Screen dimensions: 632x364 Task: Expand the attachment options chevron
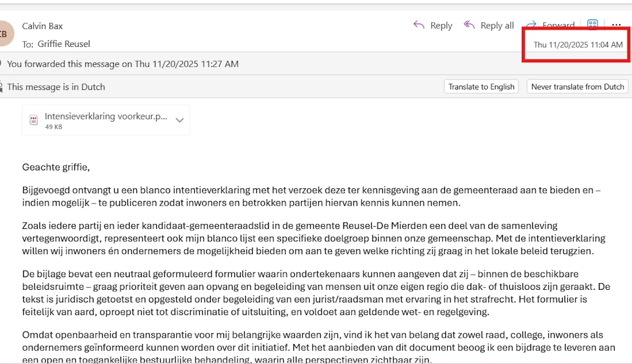(180, 120)
